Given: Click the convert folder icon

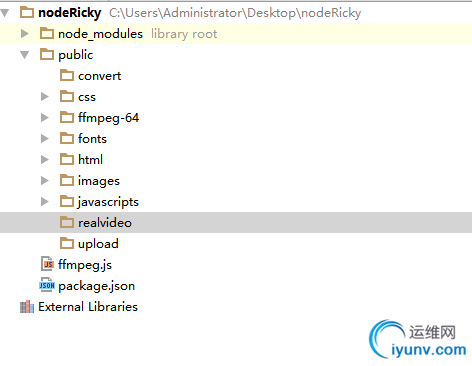Looking at the screenshot, I should (x=67, y=75).
